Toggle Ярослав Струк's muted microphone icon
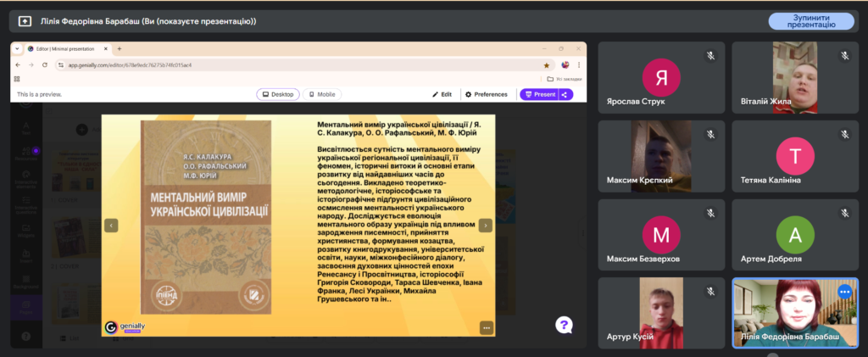This screenshot has width=868, height=357. point(711,55)
